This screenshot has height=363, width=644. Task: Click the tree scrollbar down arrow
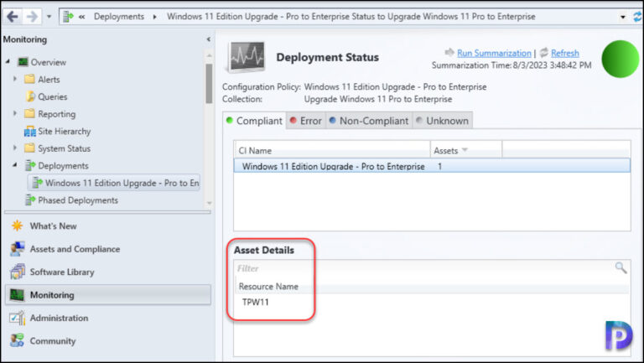[x=209, y=203]
